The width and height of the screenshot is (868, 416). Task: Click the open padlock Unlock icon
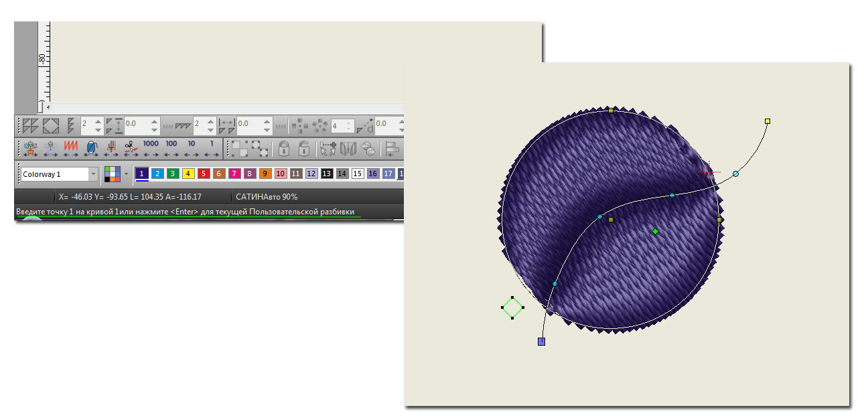(x=304, y=149)
